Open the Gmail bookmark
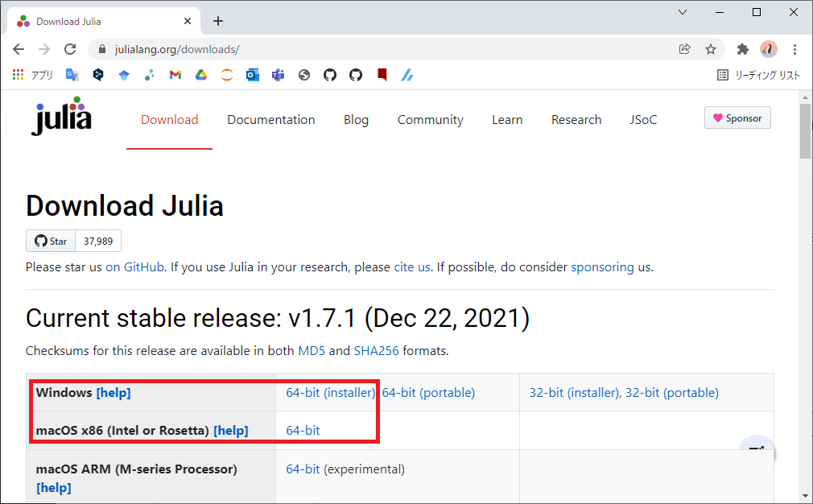 [175, 75]
